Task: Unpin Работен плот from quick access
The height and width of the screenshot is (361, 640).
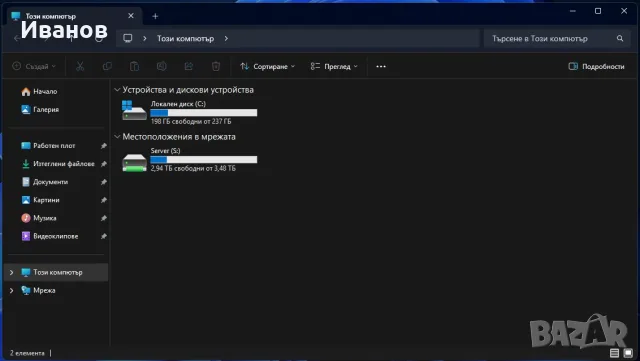Action: [104, 146]
